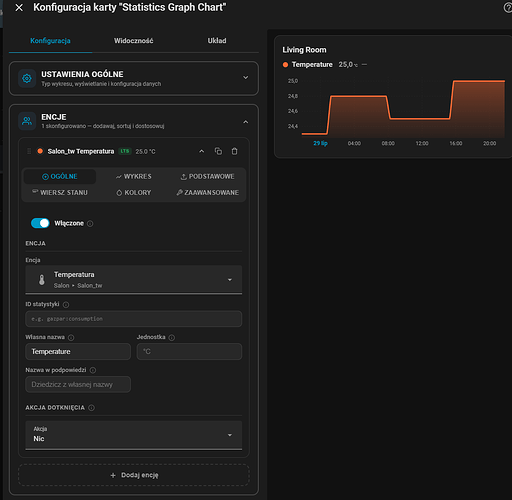Collapse the Salon_tw Temperatura entity
512x500 pixels.
(202, 151)
